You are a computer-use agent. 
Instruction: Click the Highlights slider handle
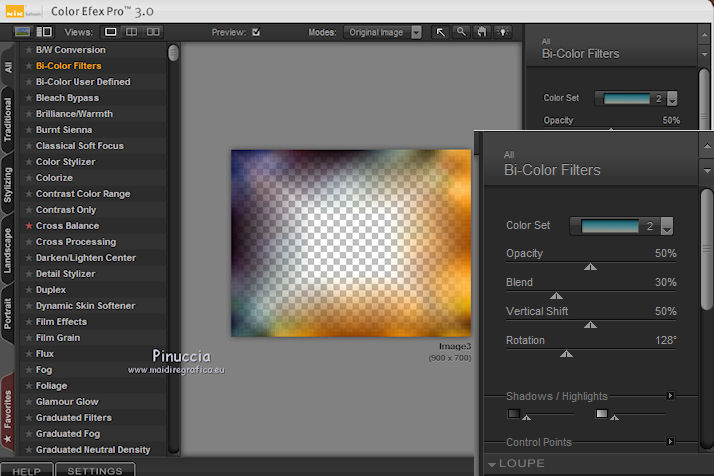[614, 417]
